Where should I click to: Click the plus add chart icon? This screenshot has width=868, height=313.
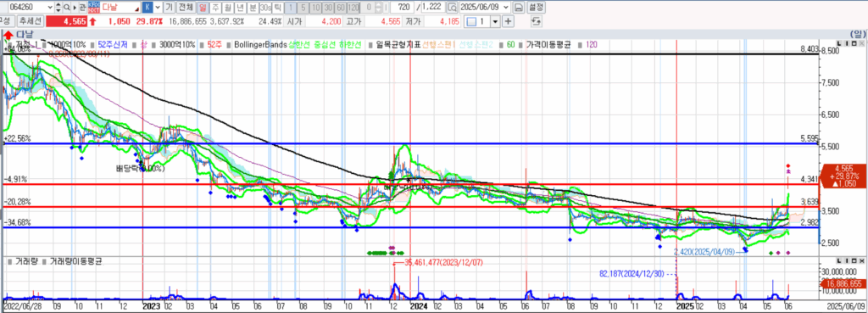508,21
